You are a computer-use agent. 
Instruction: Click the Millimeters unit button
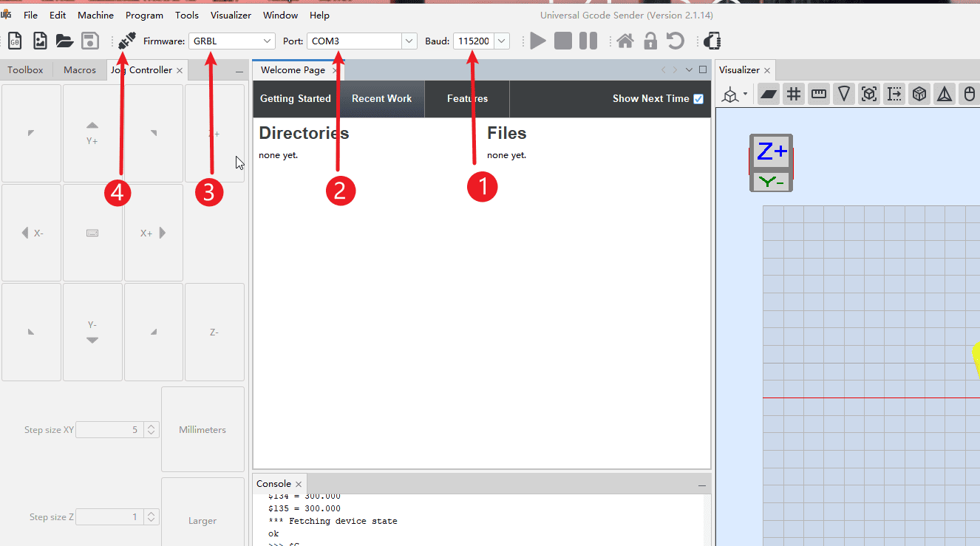click(203, 429)
